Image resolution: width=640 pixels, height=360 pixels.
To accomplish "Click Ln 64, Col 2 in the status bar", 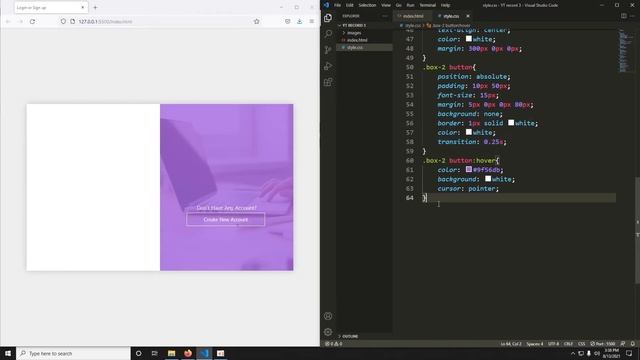I will (511, 344).
